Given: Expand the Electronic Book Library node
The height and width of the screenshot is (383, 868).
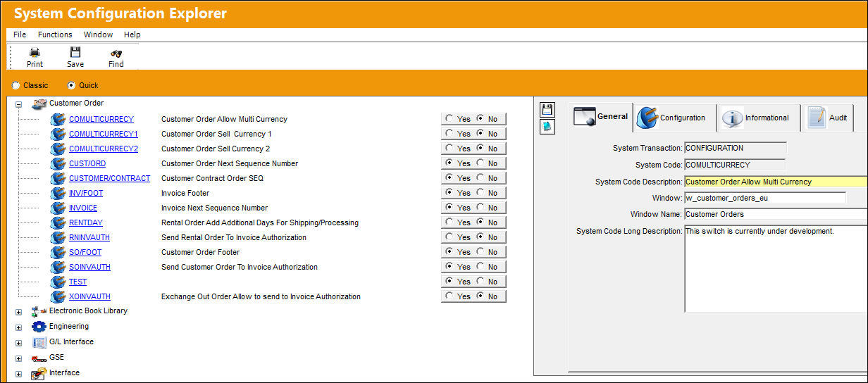Looking at the screenshot, I should pyautogui.click(x=19, y=312).
